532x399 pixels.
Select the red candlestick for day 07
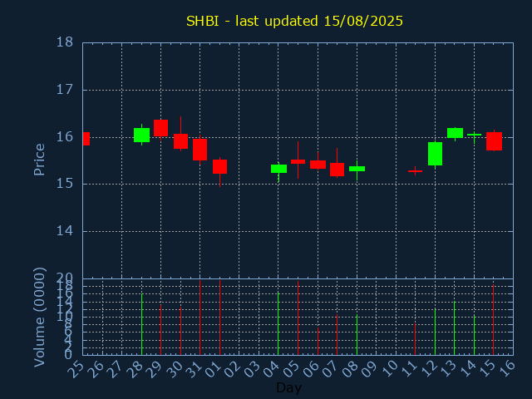337,170
